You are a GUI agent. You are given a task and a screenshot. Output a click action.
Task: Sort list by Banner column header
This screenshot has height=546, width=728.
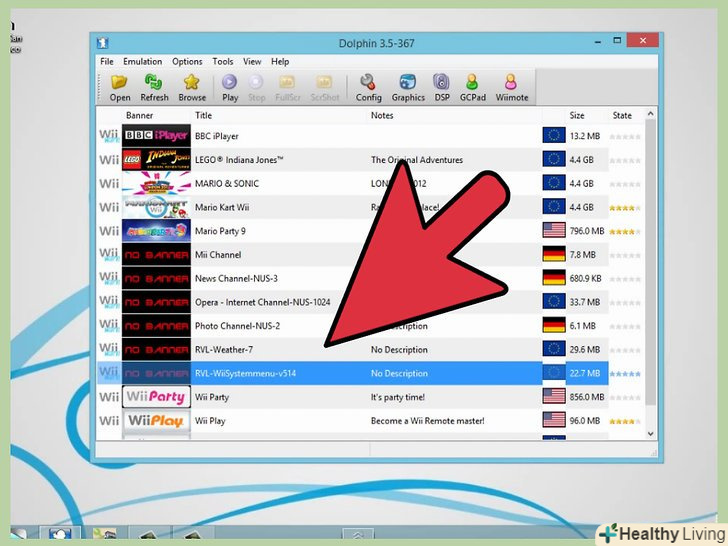coord(139,115)
